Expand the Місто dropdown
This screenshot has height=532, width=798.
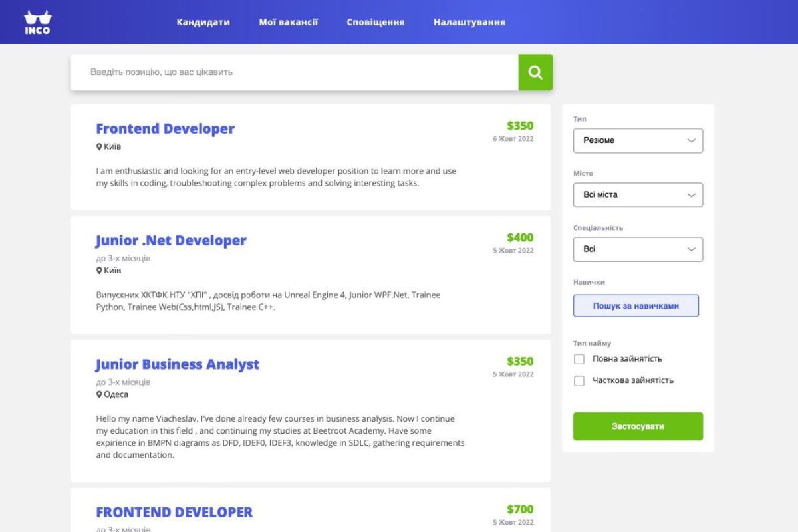(x=637, y=195)
